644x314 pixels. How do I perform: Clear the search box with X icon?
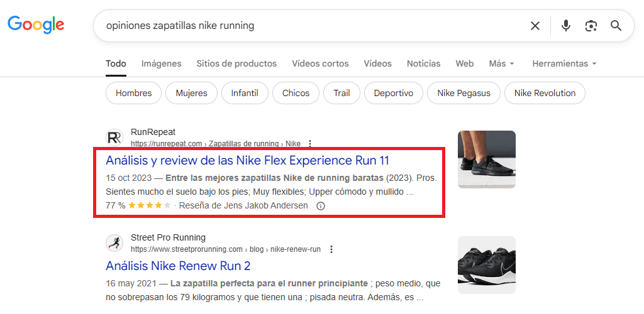535,26
